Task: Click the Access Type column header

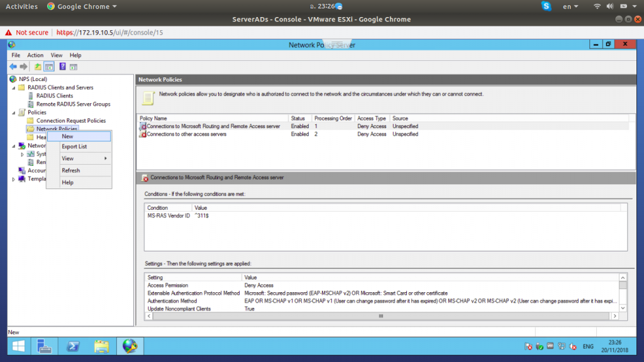Action: pyautogui.click(x=371, y=118)
